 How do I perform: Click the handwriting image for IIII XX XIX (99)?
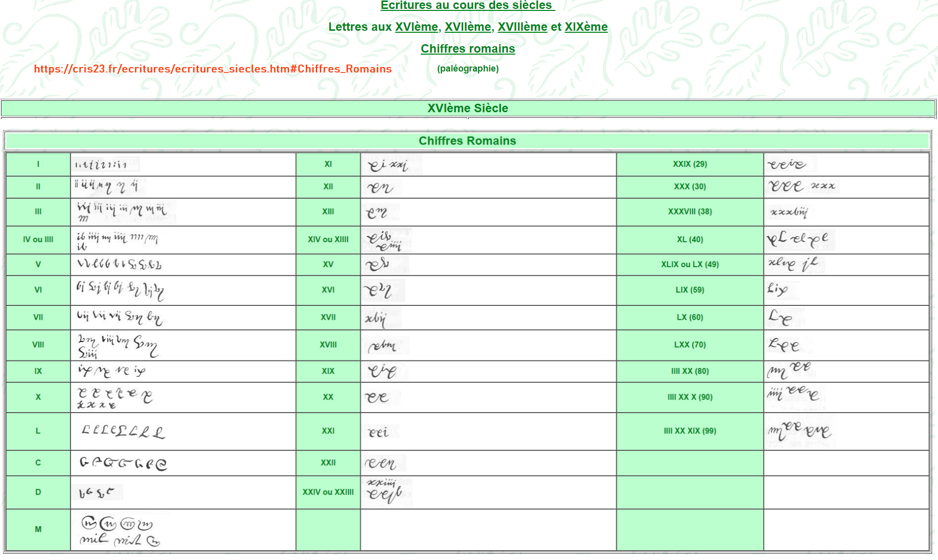pos(799,431)
